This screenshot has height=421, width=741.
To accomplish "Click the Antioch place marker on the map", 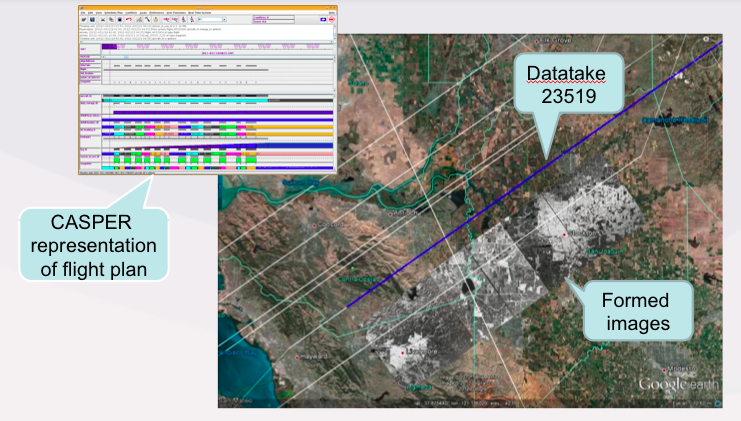I will point(390,214).
